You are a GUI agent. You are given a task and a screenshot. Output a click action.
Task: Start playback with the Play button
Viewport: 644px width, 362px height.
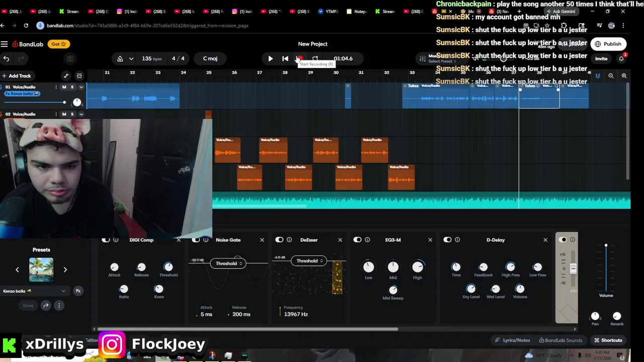point(270,59)
